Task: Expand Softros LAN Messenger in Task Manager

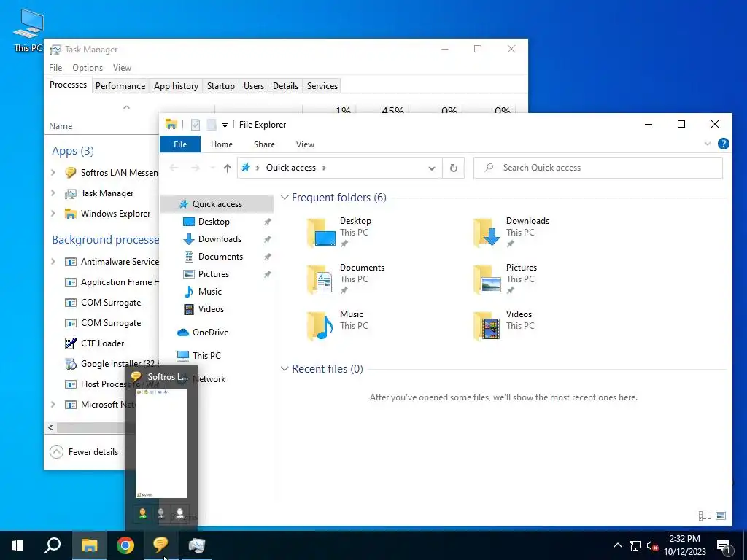Action: click(x=53, y=172)
